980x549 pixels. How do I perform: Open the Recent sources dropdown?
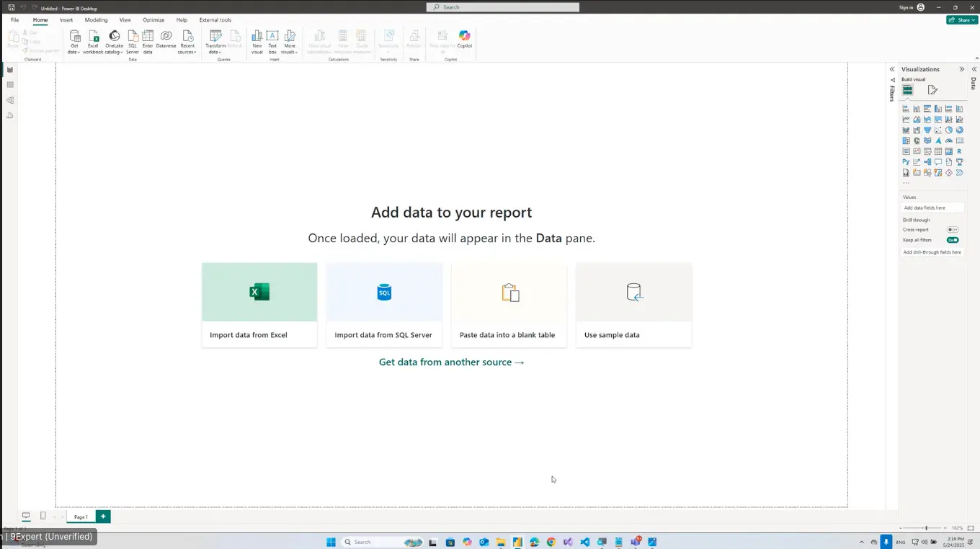pyautogui.click(x=187, y=43)
